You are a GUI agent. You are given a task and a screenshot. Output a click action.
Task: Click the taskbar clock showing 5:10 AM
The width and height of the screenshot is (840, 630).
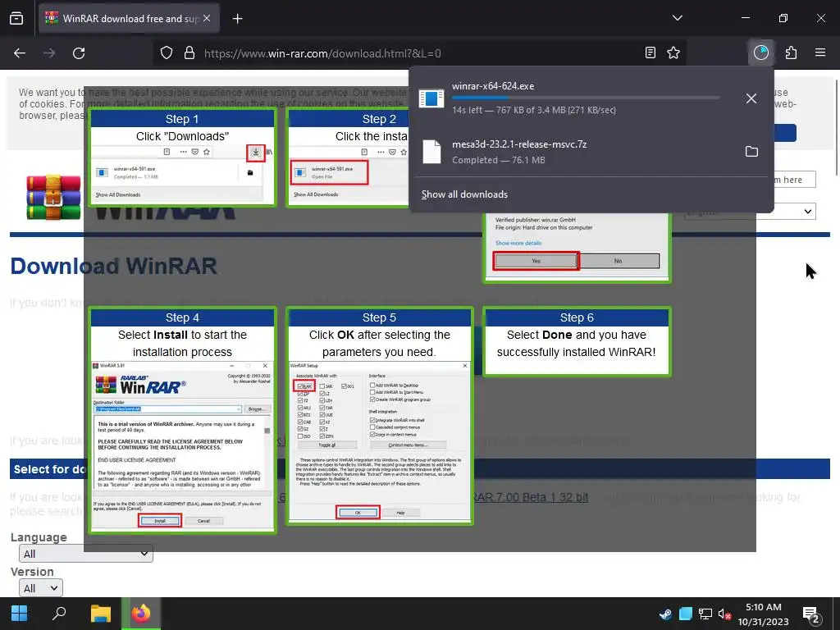pos(764,614)
